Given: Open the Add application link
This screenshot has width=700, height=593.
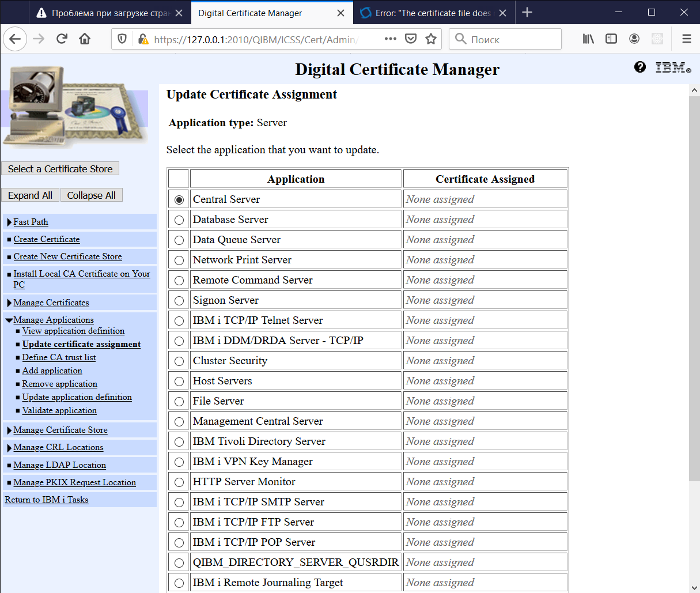Looking at the screenshot, I should coord(52,371).
